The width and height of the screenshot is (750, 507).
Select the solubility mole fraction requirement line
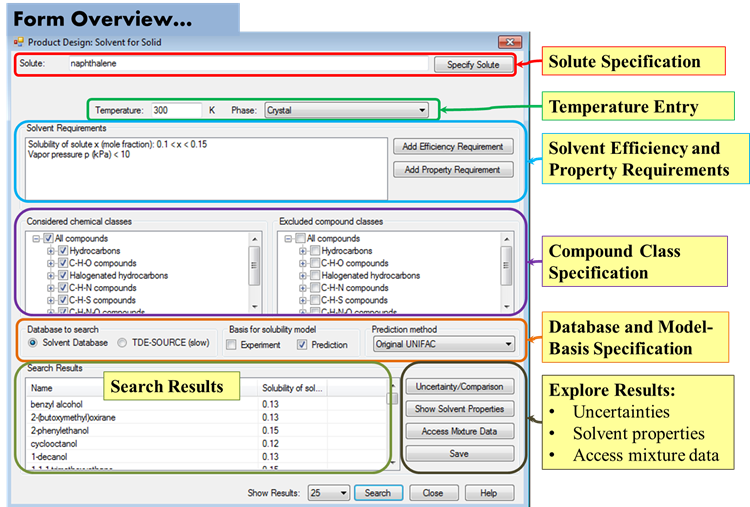tap(118, 144)
